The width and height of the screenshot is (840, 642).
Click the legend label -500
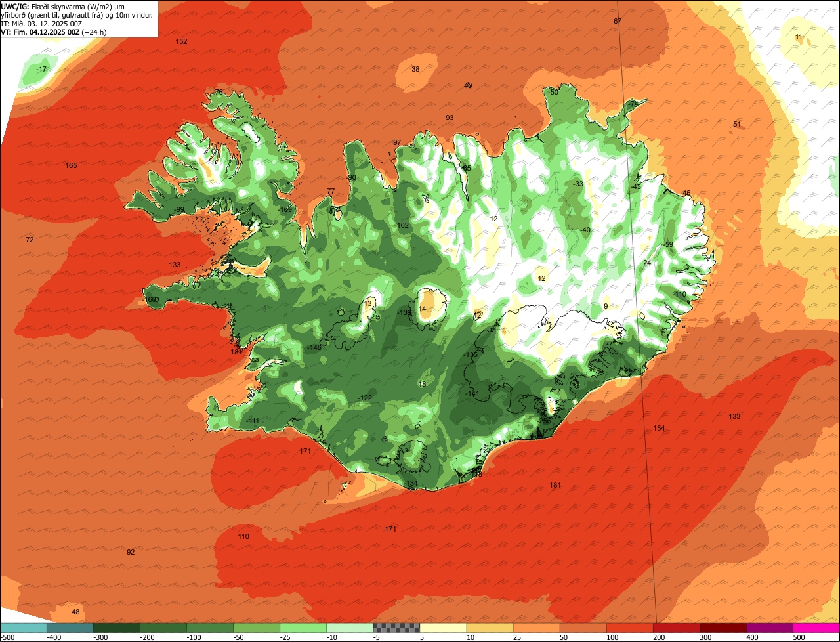pos(8,637)
